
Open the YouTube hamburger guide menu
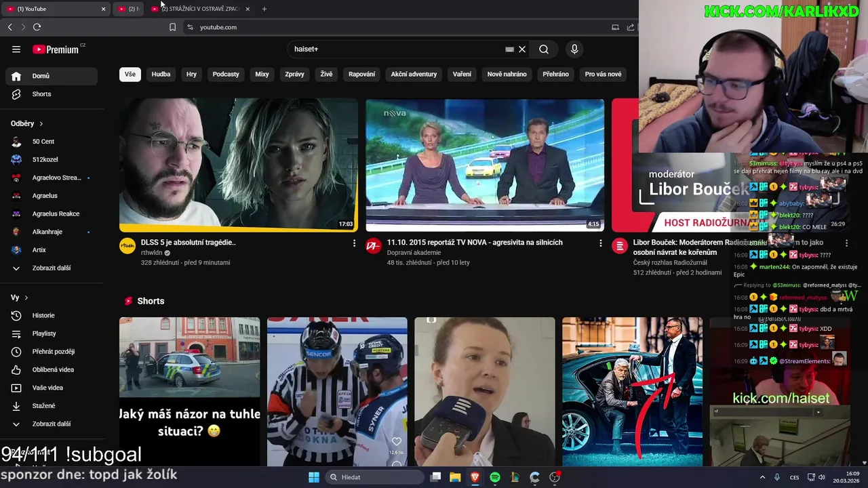16,49
